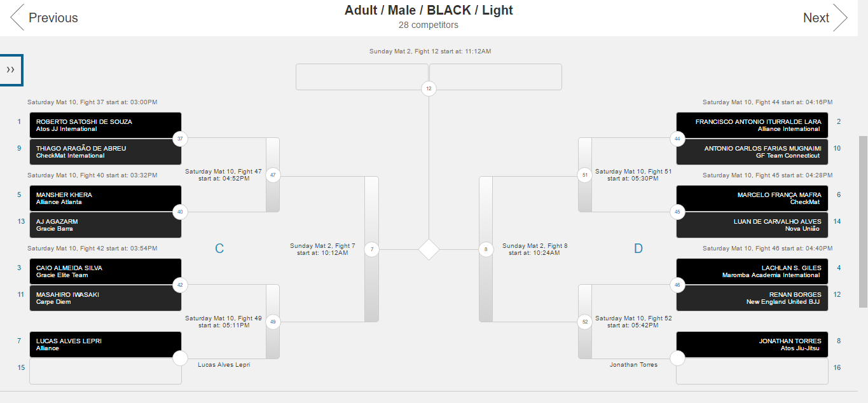Viewport: 868px width, 403px height.
Task: Select the final fight 12 circle
Action: coord(429,89)
